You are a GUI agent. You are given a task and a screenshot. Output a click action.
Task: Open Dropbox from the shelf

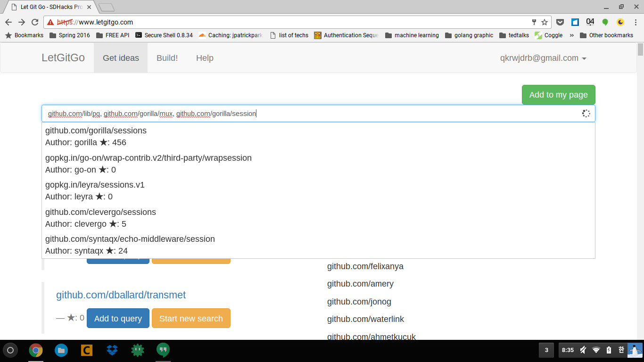tap(112, 350)
